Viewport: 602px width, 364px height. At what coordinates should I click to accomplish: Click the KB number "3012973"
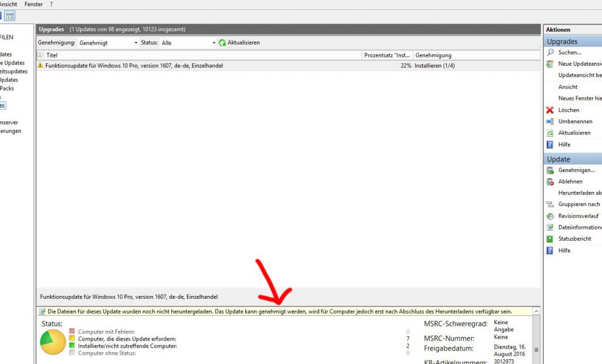pyautogui.click(x=504, y=361)
